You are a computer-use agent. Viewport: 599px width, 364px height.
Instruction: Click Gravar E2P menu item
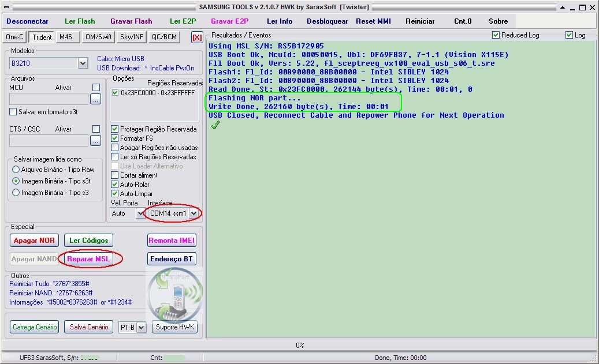[229, 21]
